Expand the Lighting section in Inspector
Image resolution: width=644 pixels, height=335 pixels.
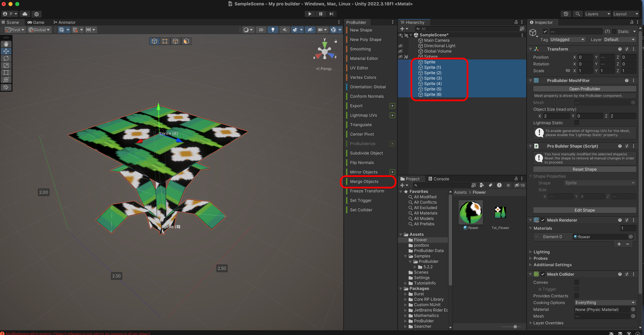[541, 252]
